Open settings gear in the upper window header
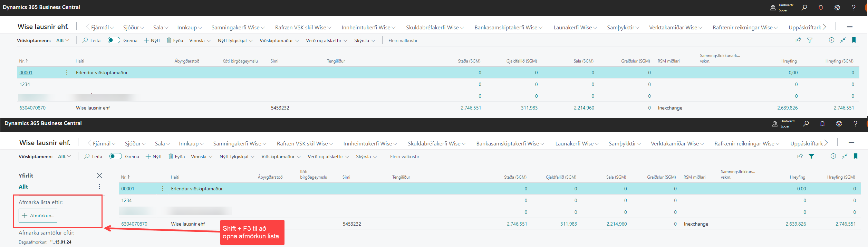 tap(837, 8)
